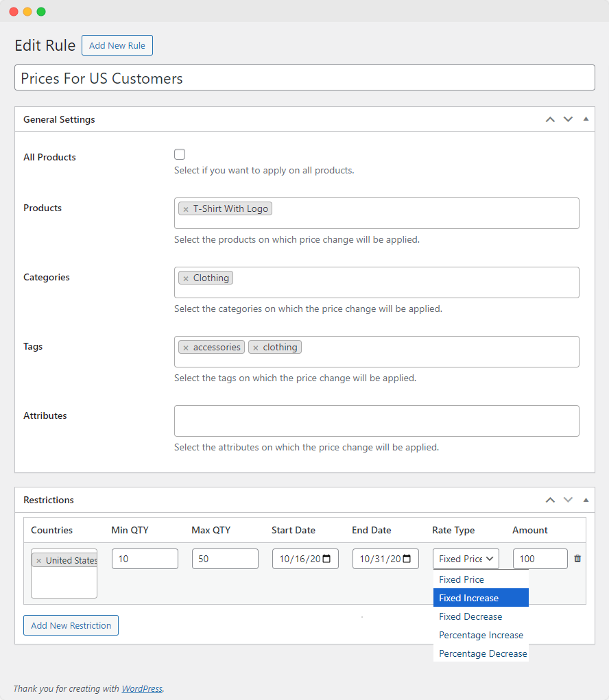Collapse the Restrictions panel
609x700 pixels.
[x=586, y=500]
